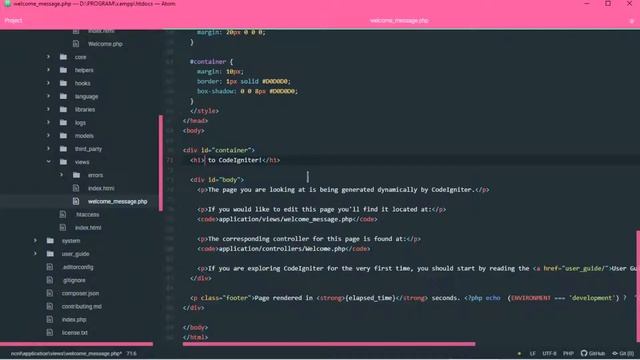
Task: Expand the third_party folder chevron
Action: coord(48,149)
